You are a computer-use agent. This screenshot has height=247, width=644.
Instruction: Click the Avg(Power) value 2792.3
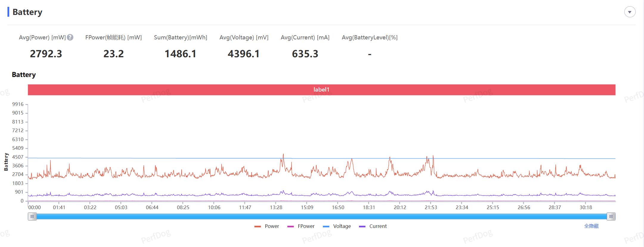(46, 54)
